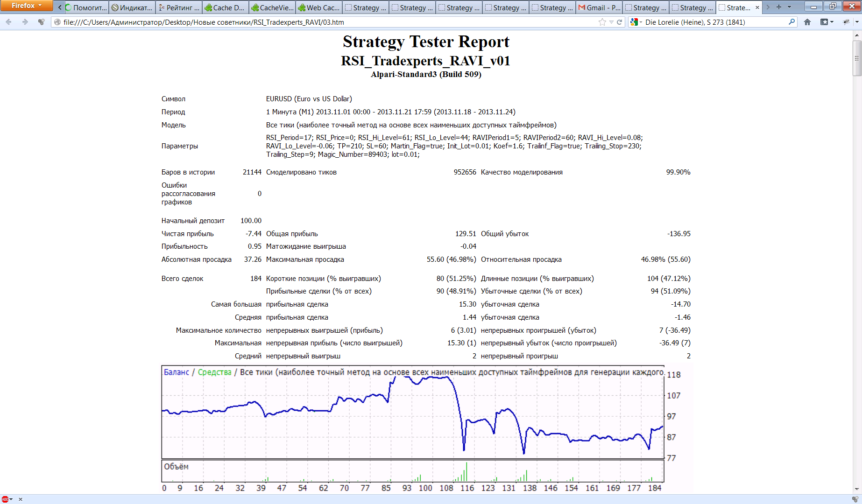Click the Google search engine icon
Viewport: 862px width, 504px height.
(x=634, y=22)
